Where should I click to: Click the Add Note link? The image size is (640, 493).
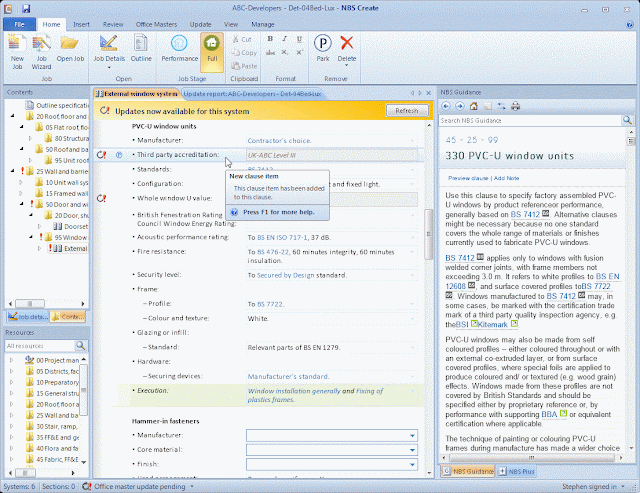tap(506, 178)
